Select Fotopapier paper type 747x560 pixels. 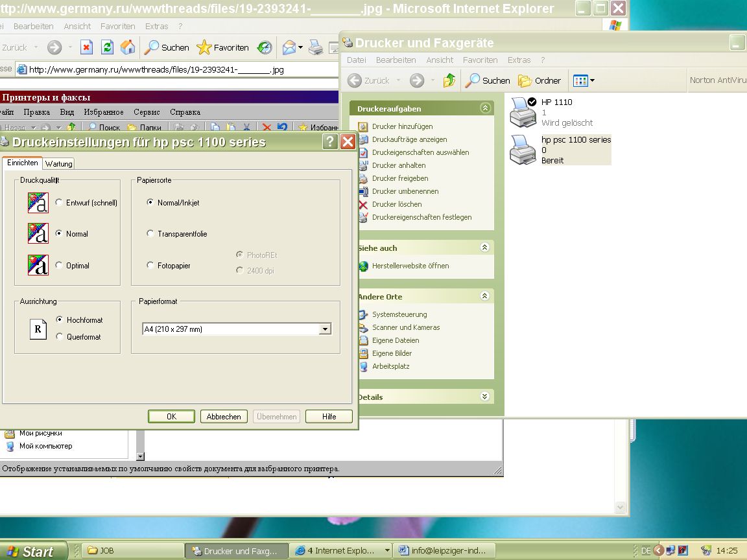tap(150, 265)
